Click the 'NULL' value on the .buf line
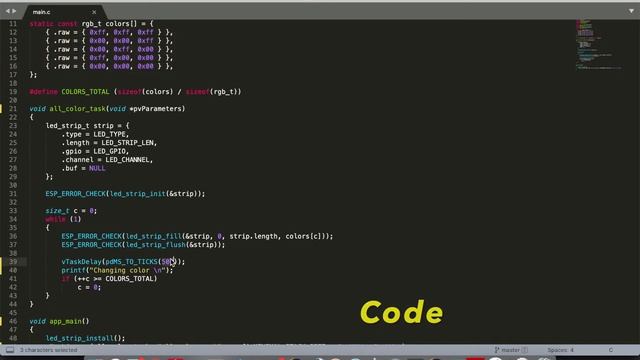Image resolution: width=640 pixels, height=360 pixels. (x=97, y=168)
